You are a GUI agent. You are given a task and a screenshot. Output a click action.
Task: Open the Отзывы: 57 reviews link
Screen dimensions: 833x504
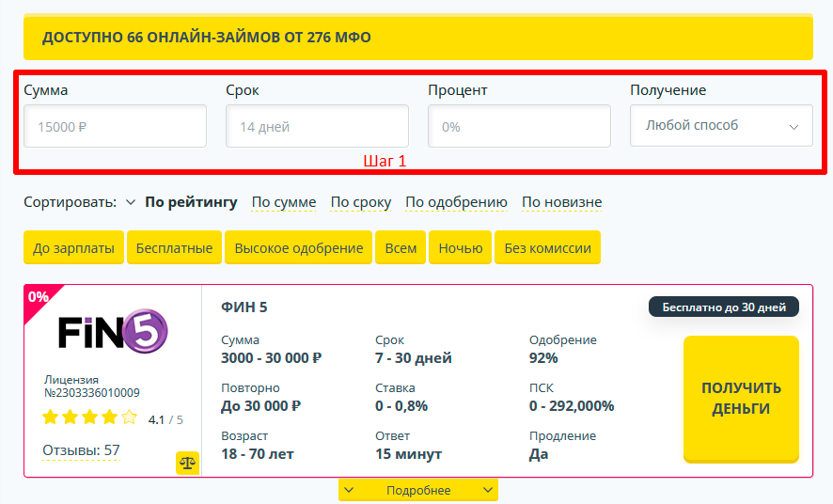pos(81,450)
